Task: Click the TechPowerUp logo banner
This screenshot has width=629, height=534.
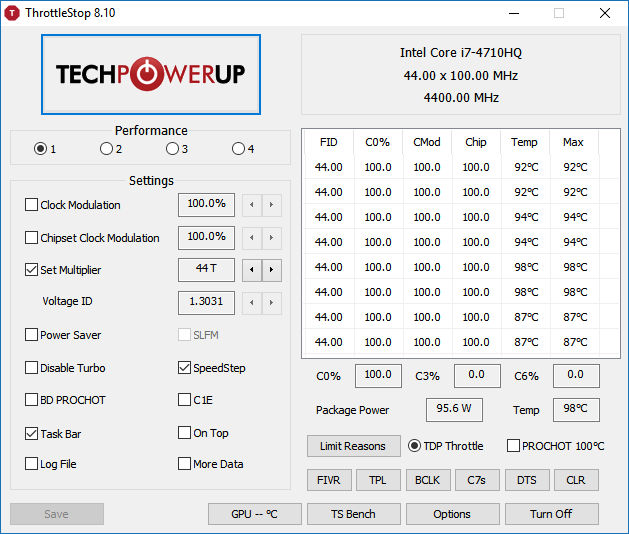Action: (151, 74)
